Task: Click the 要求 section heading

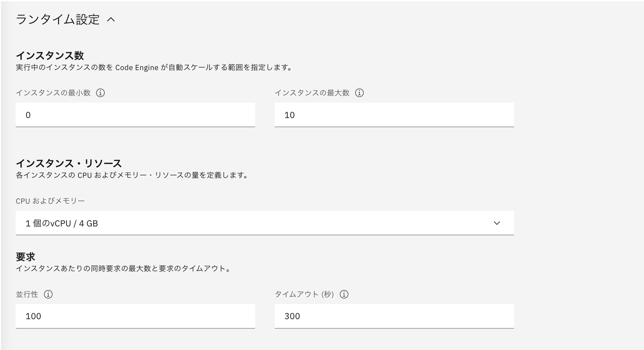Action: [25, 257]
